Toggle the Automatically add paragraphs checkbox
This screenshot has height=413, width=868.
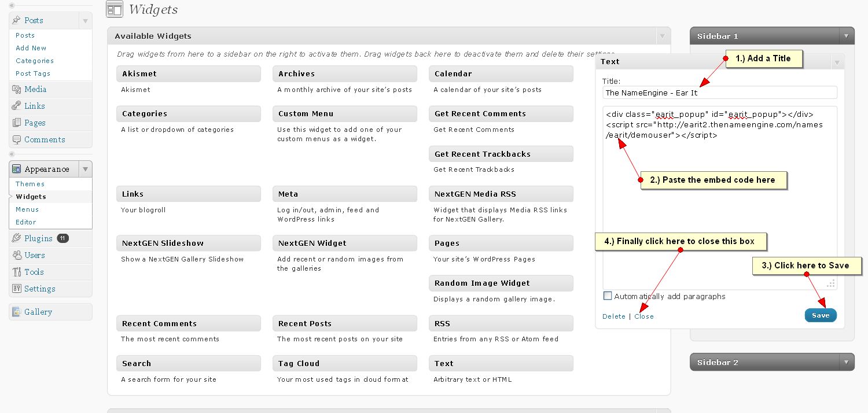(x=608, y=296)
